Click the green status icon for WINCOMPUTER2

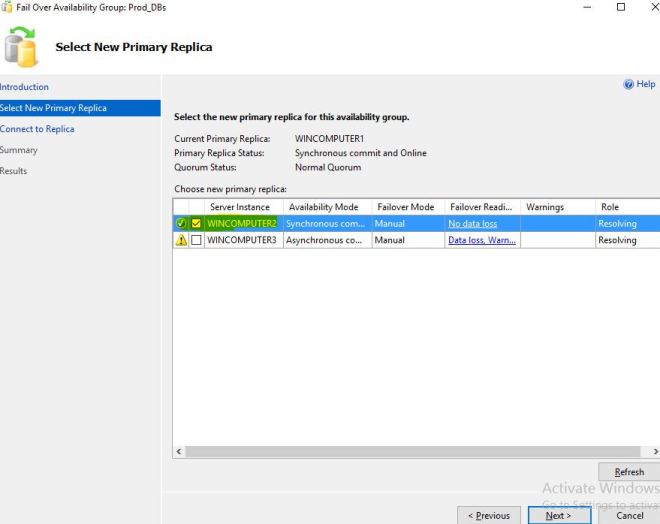click(x=181, y=224)
